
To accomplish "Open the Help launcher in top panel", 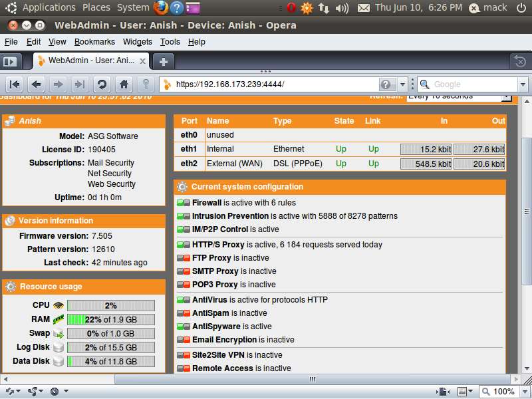I will (176, 7).
